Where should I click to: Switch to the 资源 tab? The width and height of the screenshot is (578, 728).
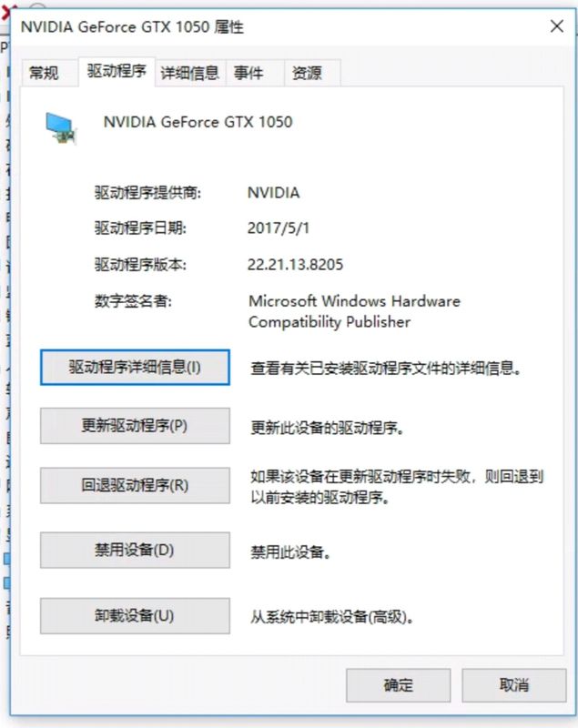pyautogui.click(x=307, y=73)
